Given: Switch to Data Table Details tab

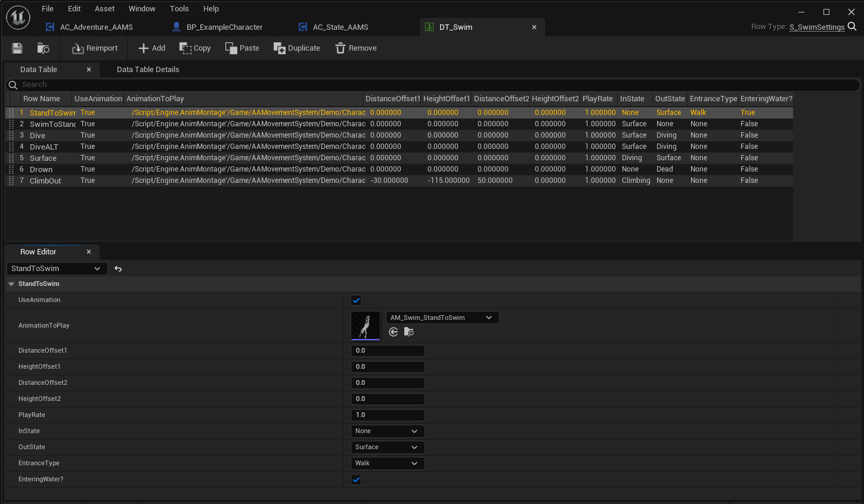Looking at the screenshot, I should (x=148, y=70).
